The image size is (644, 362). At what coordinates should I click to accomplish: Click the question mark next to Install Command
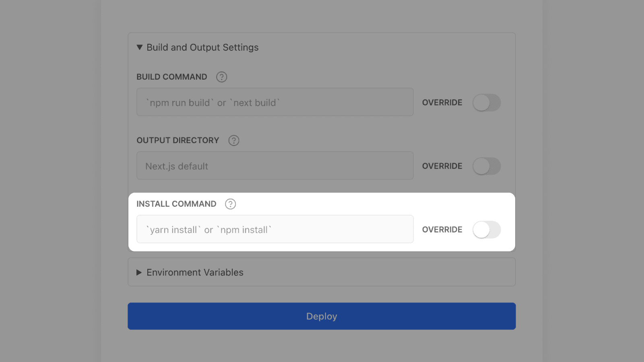tap(230, 204)
